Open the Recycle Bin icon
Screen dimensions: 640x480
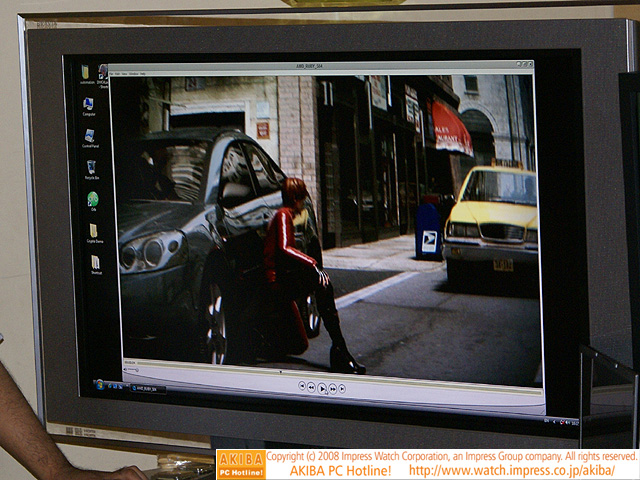tap(91, 167)
